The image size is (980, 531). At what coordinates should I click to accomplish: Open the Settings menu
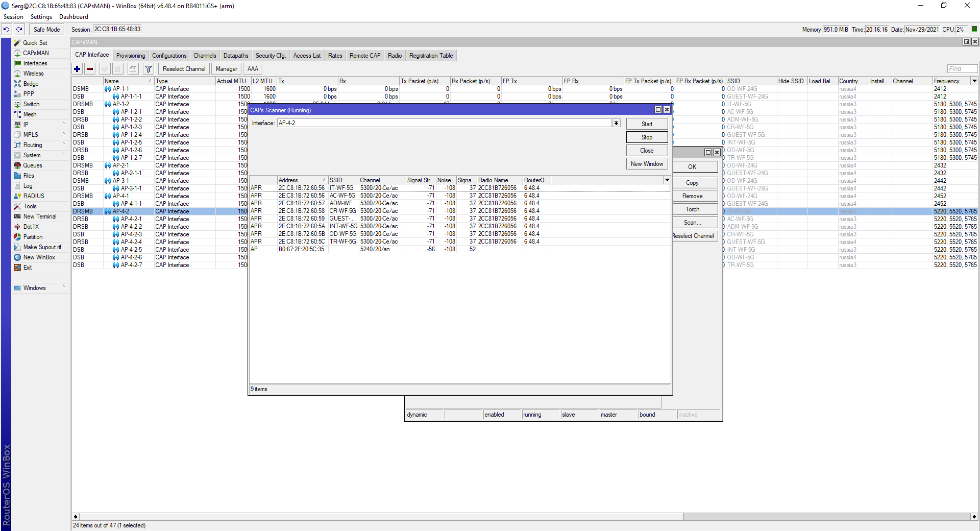[x=41, y=17]
